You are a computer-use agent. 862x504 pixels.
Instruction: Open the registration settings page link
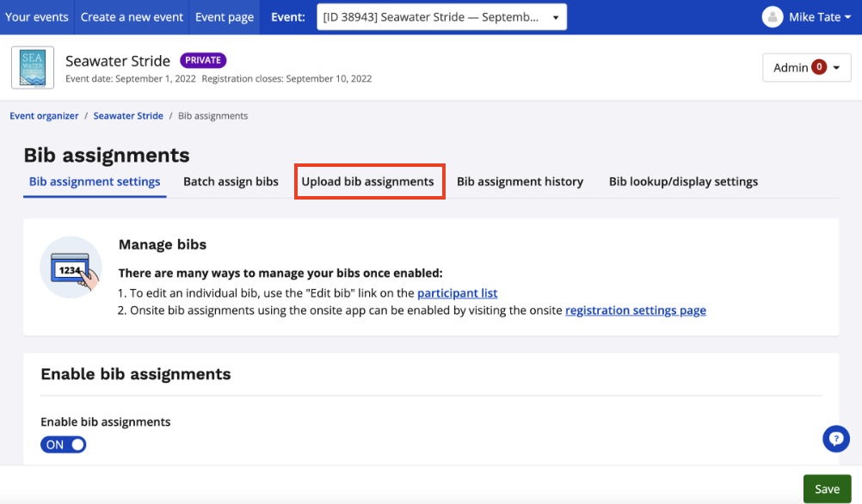point(635,310)
